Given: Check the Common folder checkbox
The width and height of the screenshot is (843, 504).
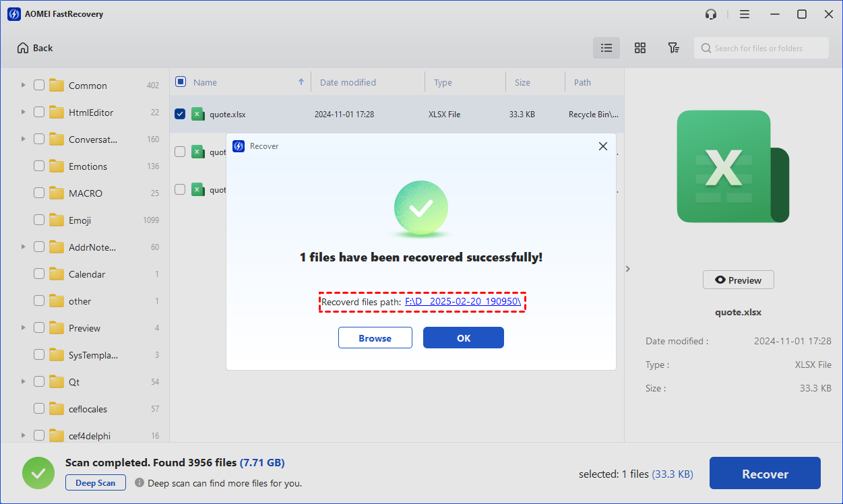Looking at the screenshot, I should pos(39,85).
